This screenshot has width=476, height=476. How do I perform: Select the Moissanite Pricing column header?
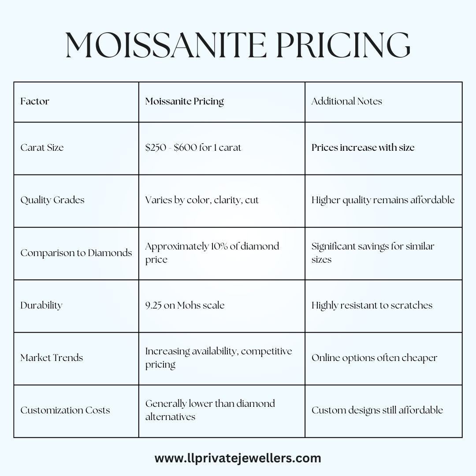185,101
